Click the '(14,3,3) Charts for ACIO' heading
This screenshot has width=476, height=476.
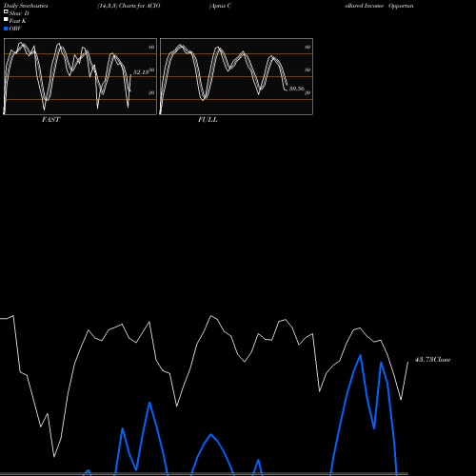[129, 6]
